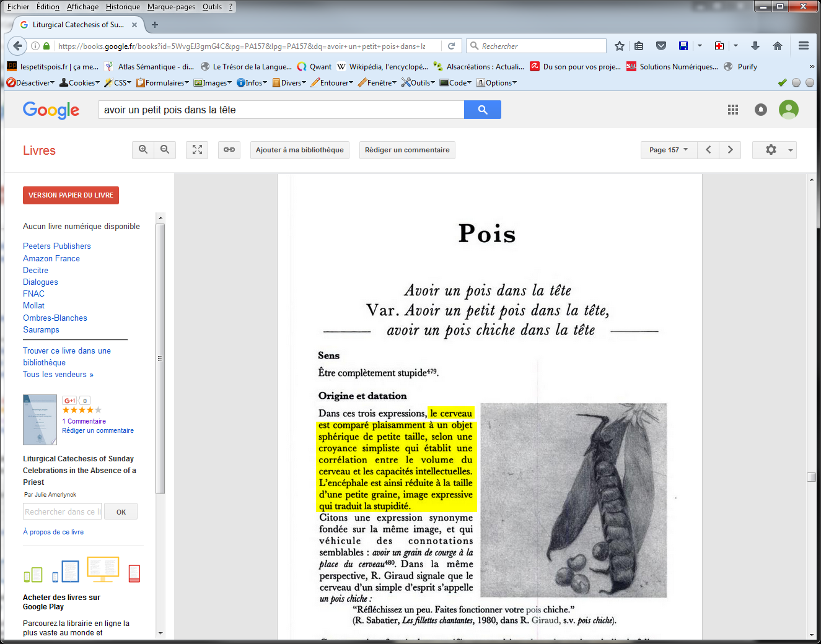Open the Page 157 dropdown
The height and width of the screenshot is (644, 821).
(x=668, y=150)
